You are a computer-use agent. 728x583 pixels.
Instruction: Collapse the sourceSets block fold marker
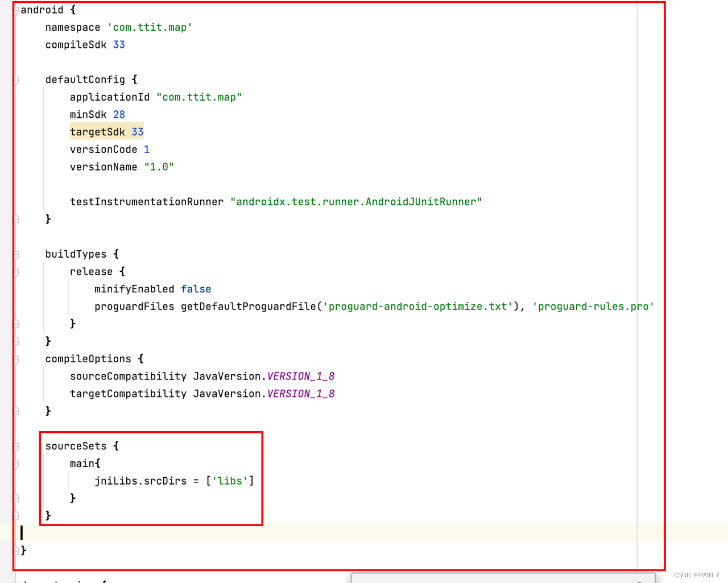coord(16,447)
